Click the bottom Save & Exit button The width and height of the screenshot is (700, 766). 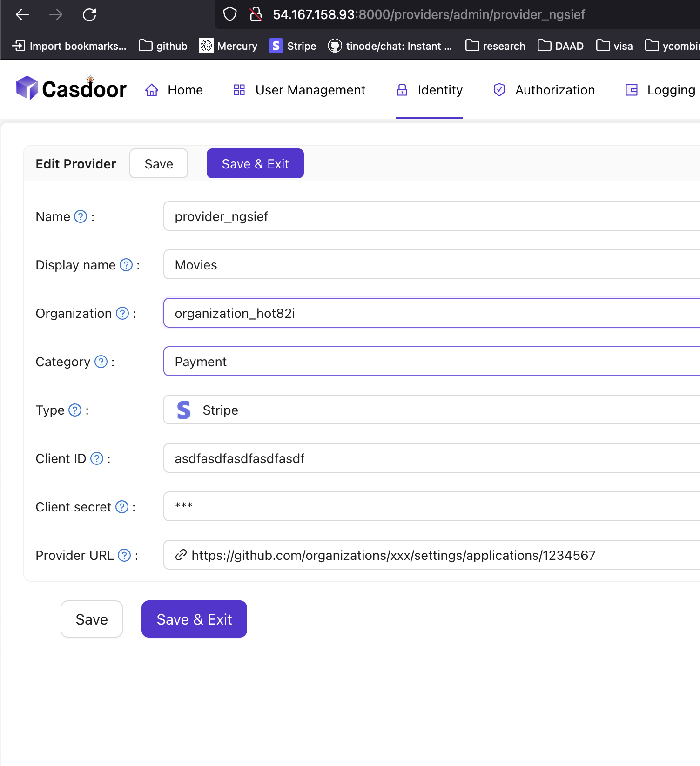click(x=194, y=619)
